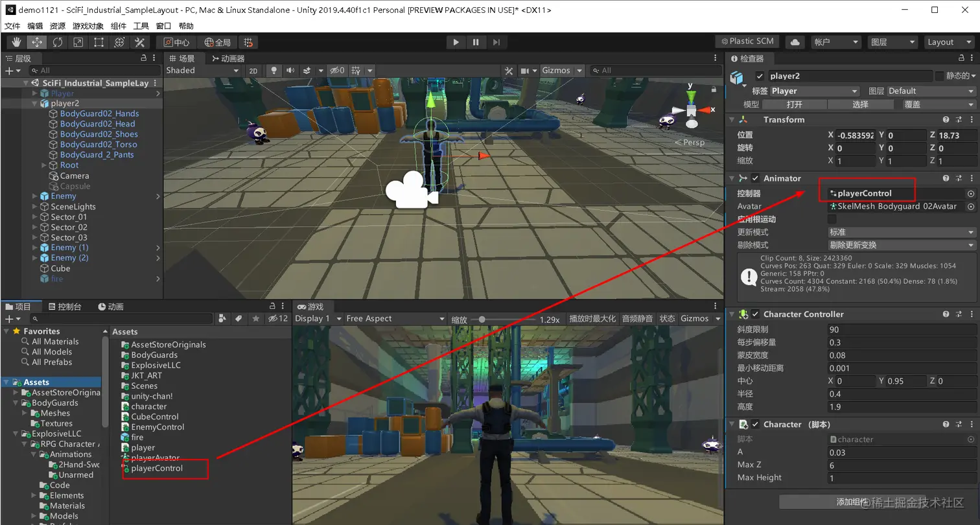
Task: Click the 添加组件 button
Action: (852, 502)
